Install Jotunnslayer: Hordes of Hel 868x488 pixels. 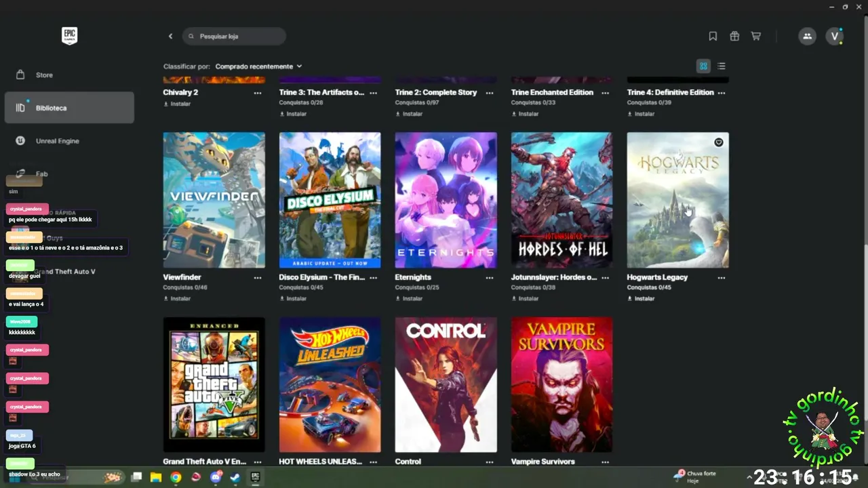tap(525, 298)
